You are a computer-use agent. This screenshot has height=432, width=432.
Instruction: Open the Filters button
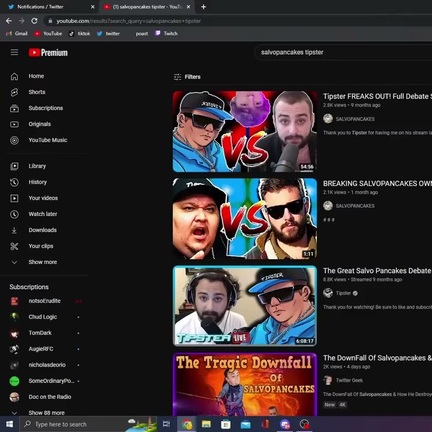187,77
